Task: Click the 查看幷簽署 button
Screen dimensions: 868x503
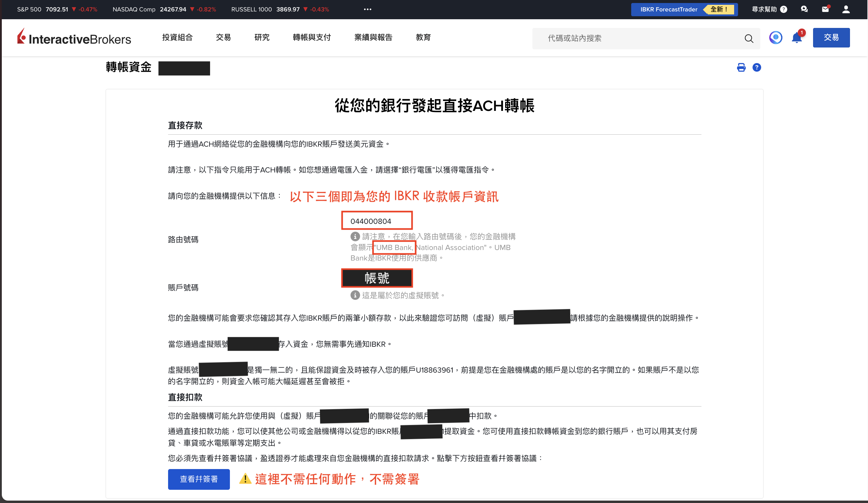Action: 199,479
